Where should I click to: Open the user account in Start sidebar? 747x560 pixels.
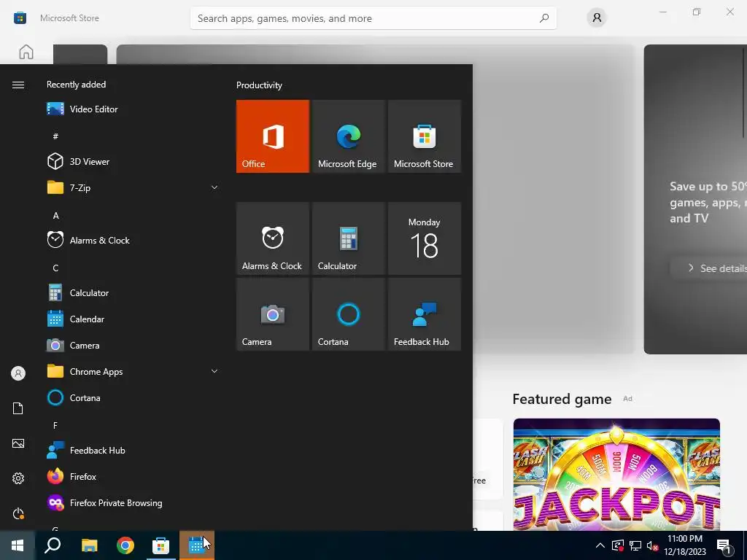pyautogui.click(x=18, y=373)
